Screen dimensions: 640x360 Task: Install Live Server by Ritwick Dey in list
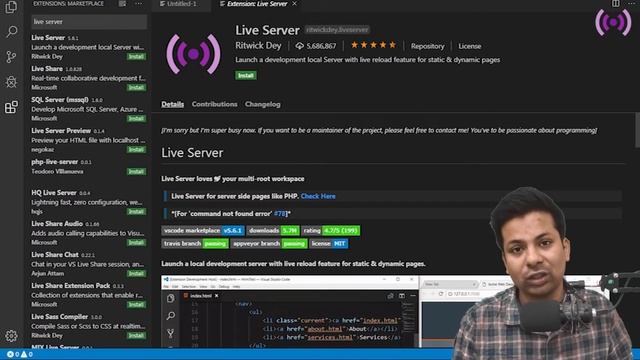pos(136,56)
